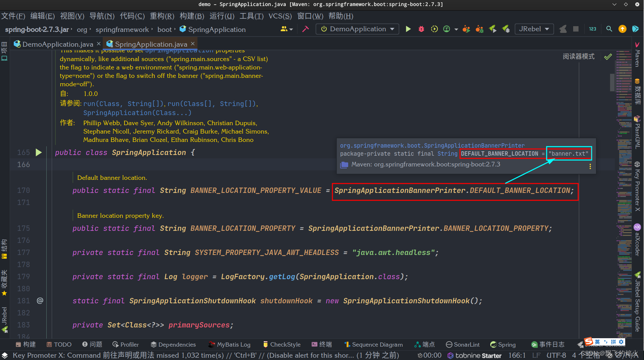Image resolution: width=644 pixels, height=360 pixels.
Task: Run with coverage icon
Action: tap(434, 29)
